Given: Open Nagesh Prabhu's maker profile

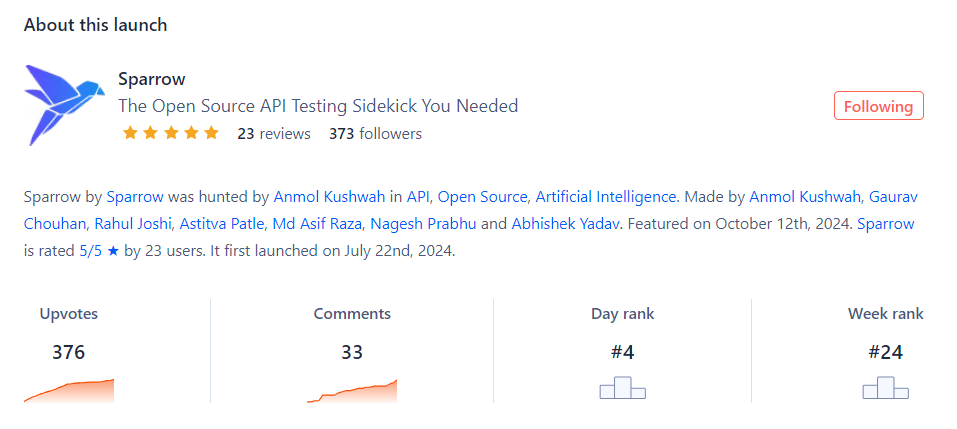Looking at the screenshot, I should [x=424, y=224].
